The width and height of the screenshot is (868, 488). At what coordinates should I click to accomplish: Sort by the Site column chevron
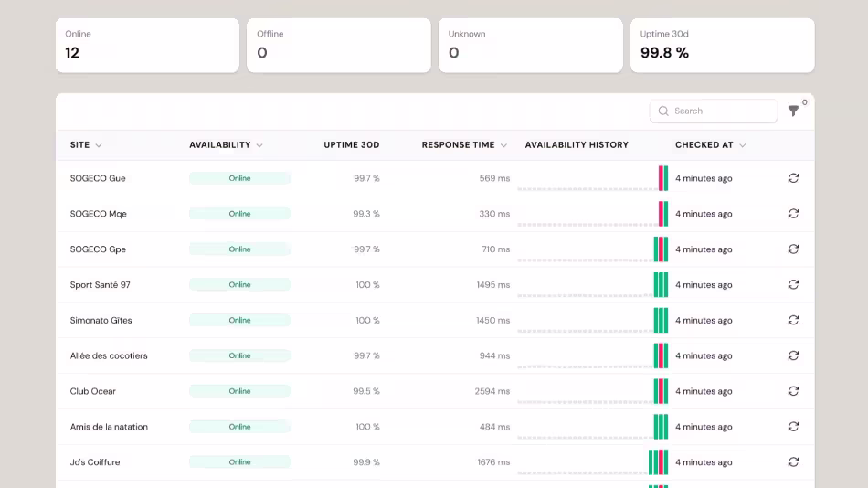pos(99,145)
